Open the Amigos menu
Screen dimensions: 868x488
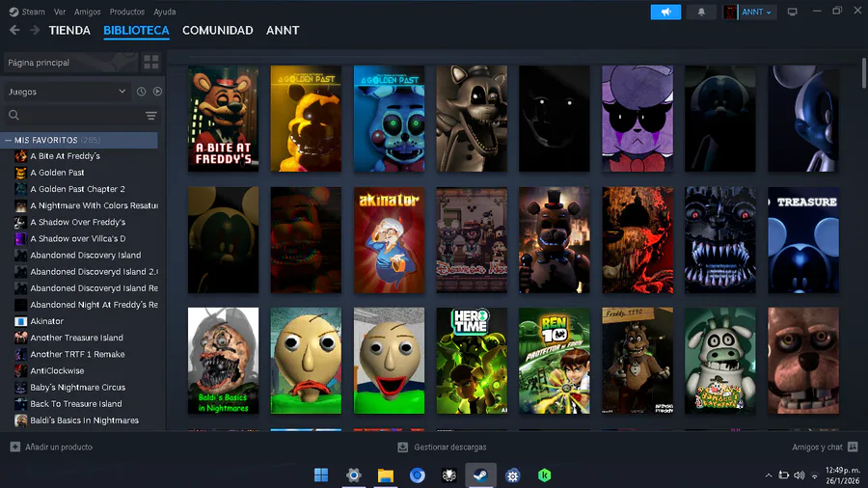pos(88,12)
